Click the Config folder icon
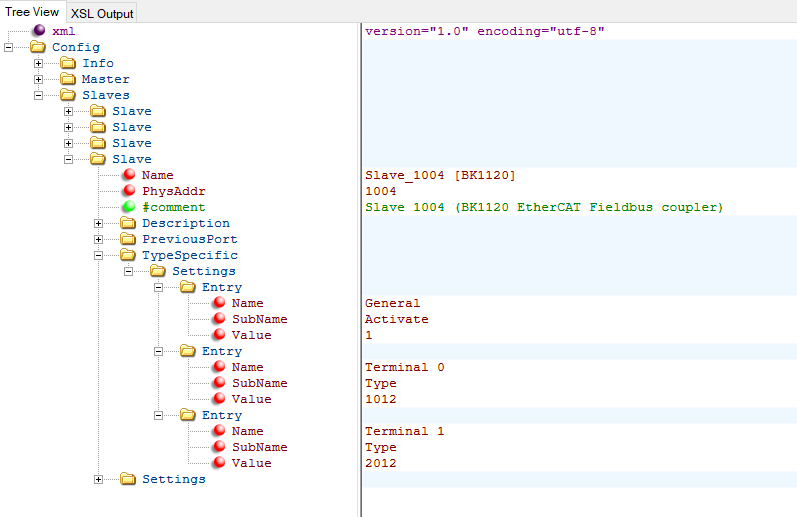The image size is (797, 517). tap(38, 47)
